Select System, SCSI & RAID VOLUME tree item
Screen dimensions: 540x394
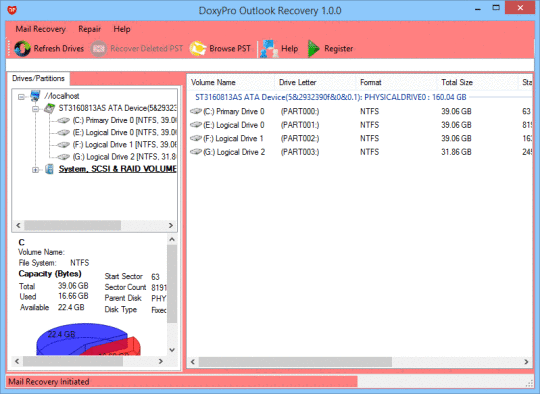117,169
